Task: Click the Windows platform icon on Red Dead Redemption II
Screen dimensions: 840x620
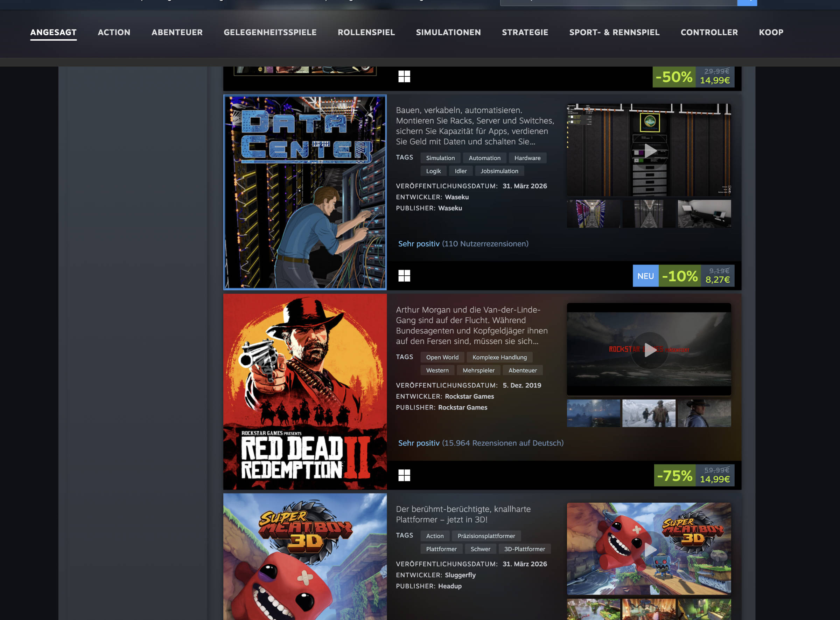Action: (x=404, y=475)
